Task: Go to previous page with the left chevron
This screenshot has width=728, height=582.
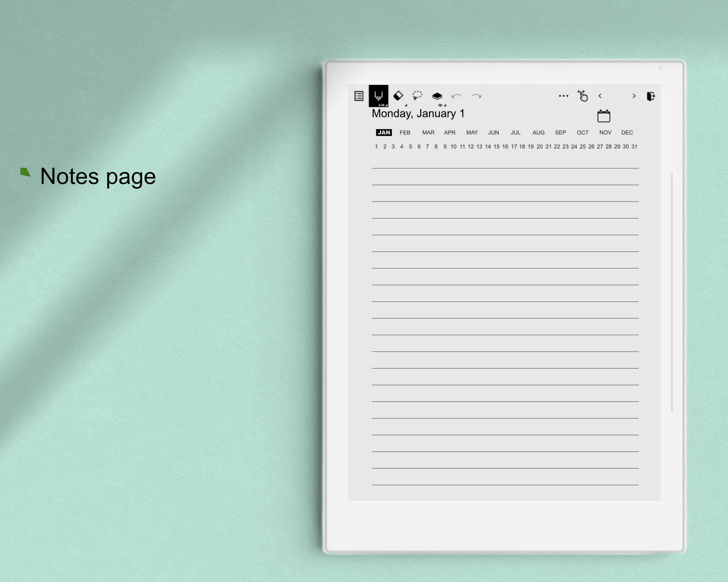Action: (601, 96)
